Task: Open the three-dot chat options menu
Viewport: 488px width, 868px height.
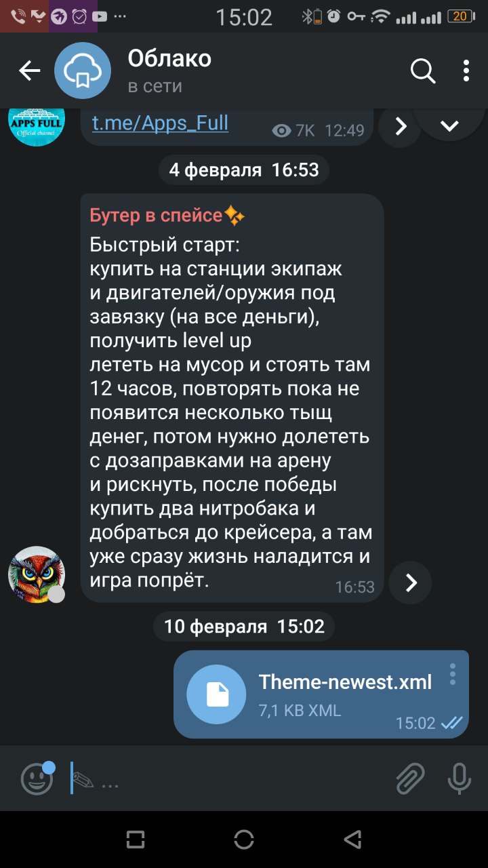Action: click(x=466, y=71)
